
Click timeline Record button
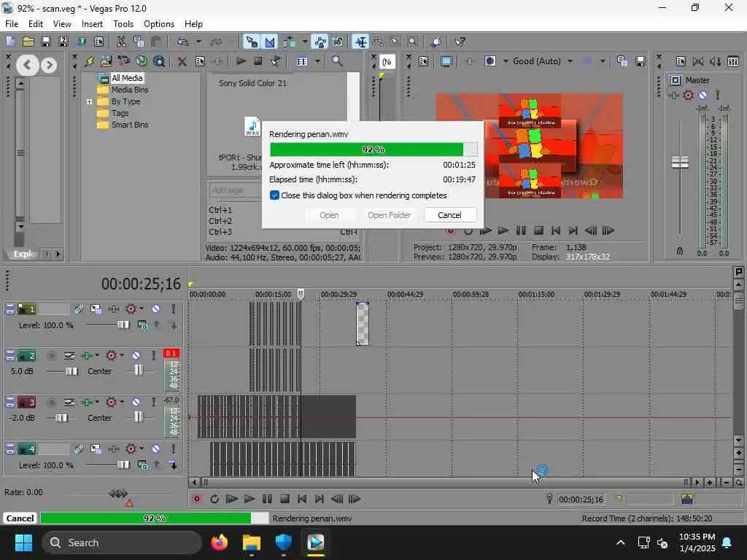point(197,499)
